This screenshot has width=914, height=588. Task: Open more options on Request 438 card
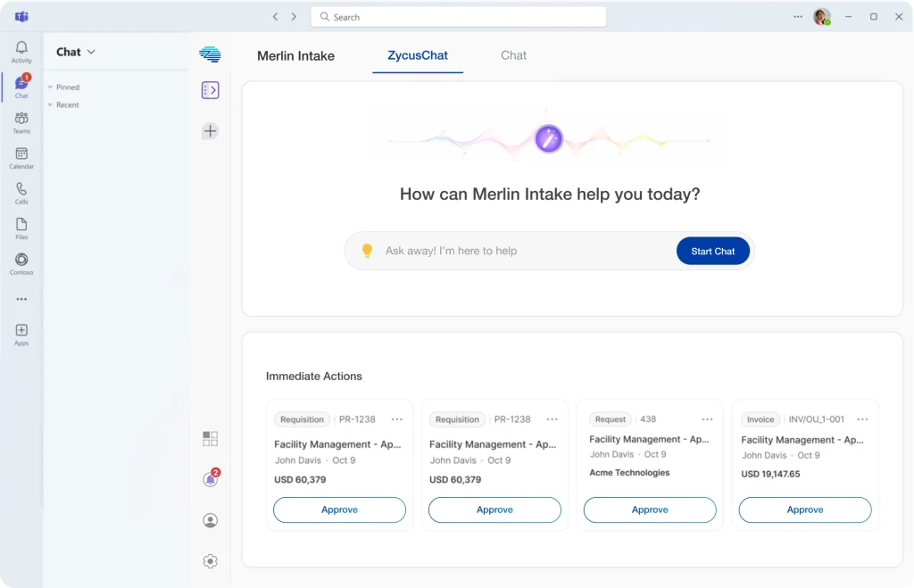tap(707, 419)
